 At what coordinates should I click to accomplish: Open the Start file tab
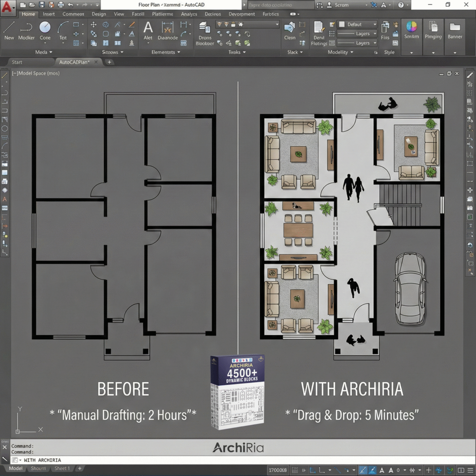[17, 62]
